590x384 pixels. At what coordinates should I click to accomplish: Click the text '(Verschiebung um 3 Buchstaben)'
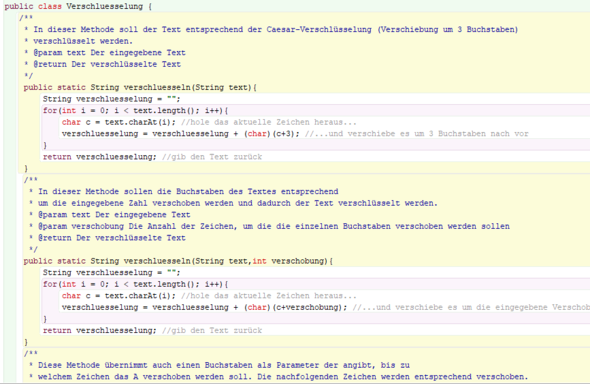click(448, 29)
